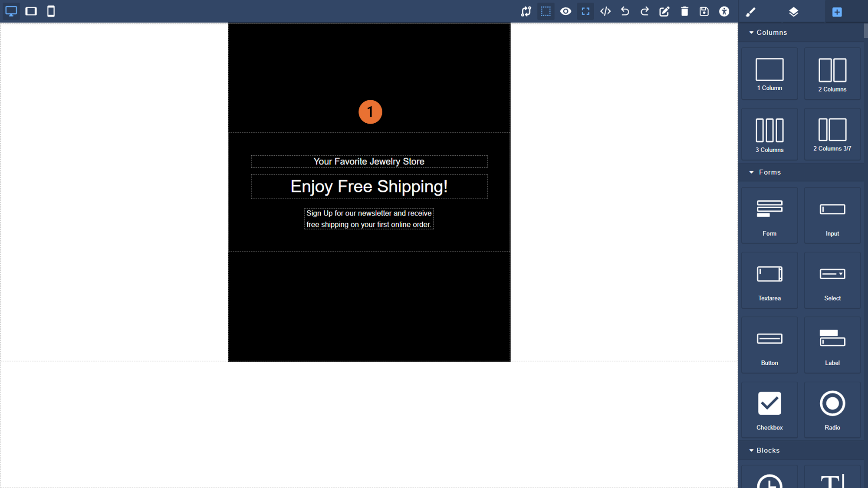The height and width of the screenshot is (488, 868).
Task: Toggle fullscreen mode
Action: [x=585, y=11]
